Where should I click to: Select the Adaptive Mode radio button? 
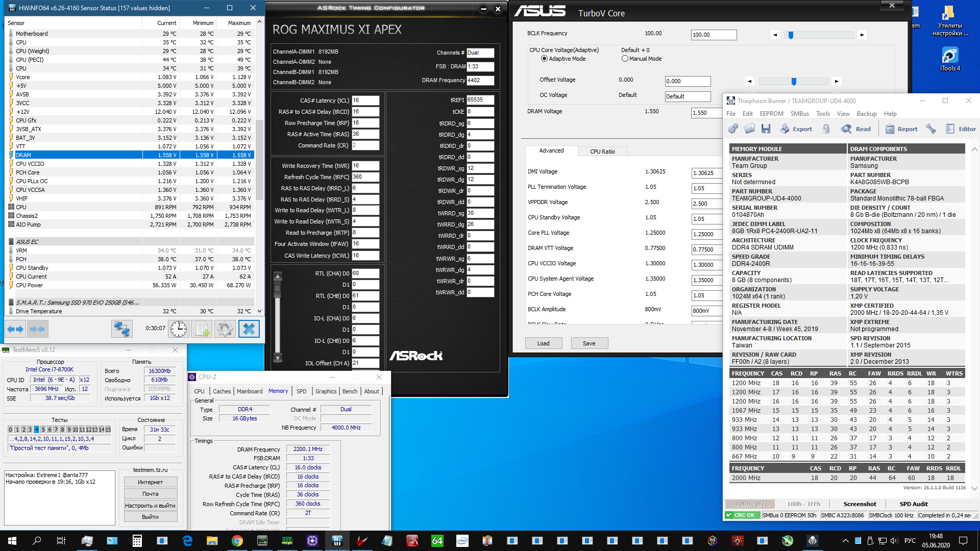544,59
